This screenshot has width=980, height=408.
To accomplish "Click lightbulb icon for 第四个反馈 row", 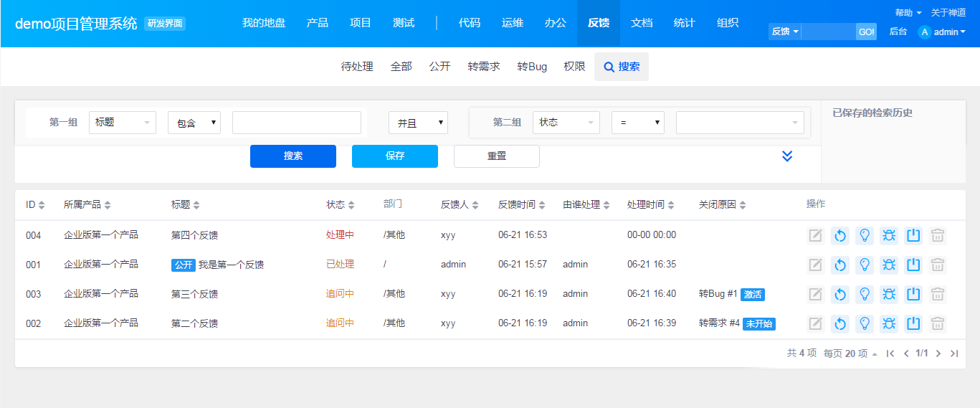I will click(x=865, y=235).
